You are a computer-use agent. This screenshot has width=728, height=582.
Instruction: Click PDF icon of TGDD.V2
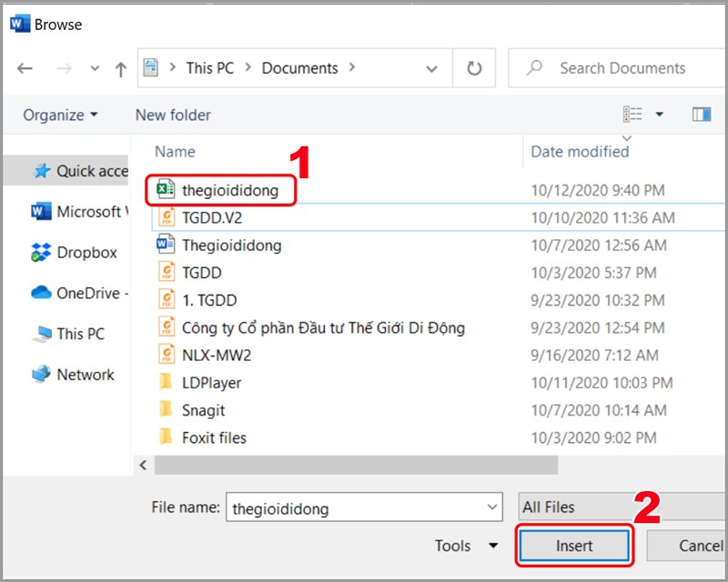pyautogui.click(x=167, y=217)
